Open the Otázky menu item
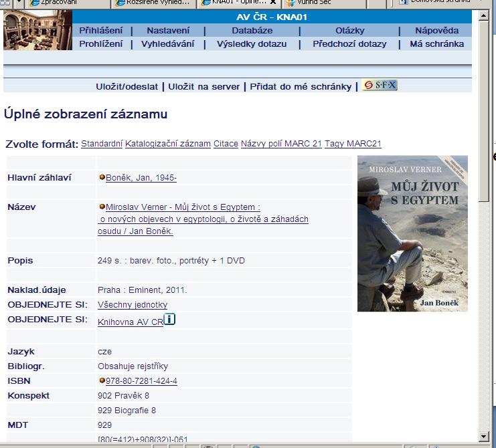This screenshot has height=448, width=496. 350,30
